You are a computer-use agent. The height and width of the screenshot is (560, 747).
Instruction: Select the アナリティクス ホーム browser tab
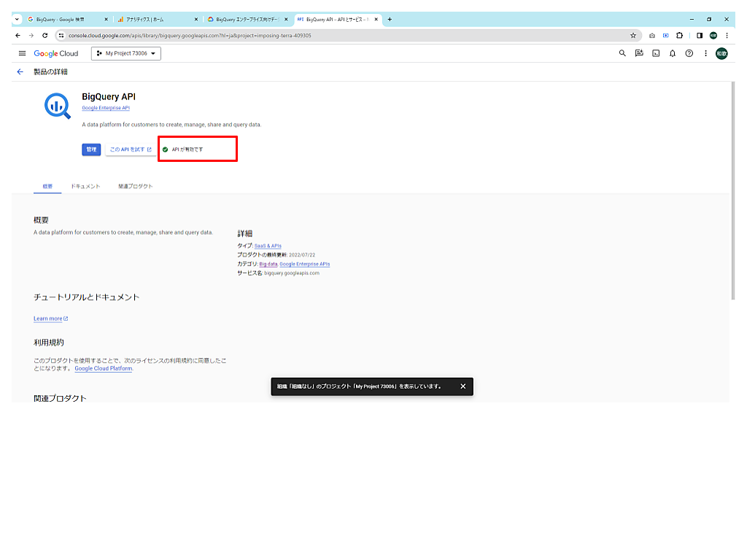click(155, 20)
